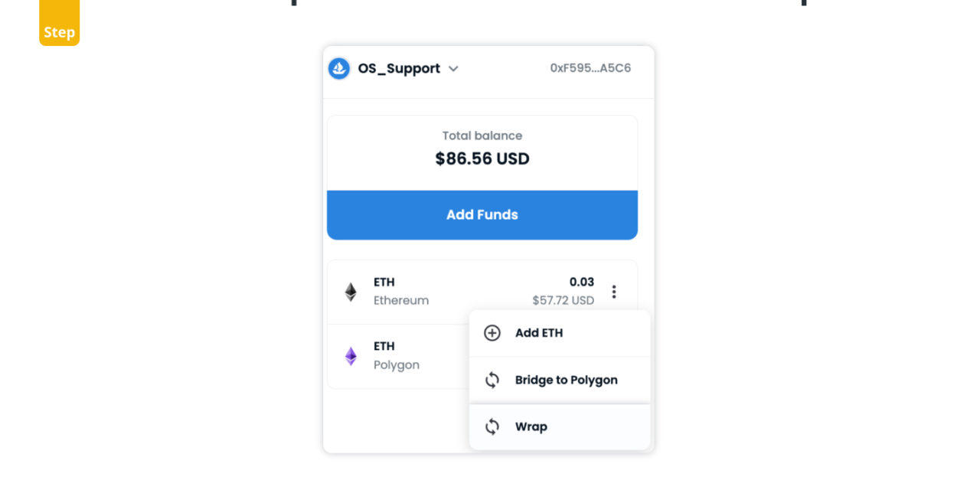Click the swap icon beside Wrap
This screenshot has width=980, height=490.
(492, 426)
